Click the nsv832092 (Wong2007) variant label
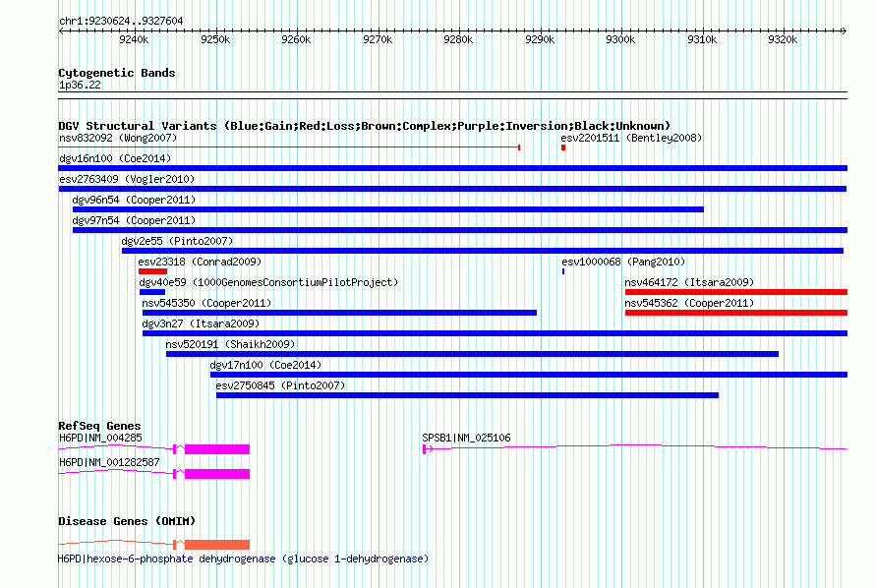The image size is (875, 588). [118, 138]
